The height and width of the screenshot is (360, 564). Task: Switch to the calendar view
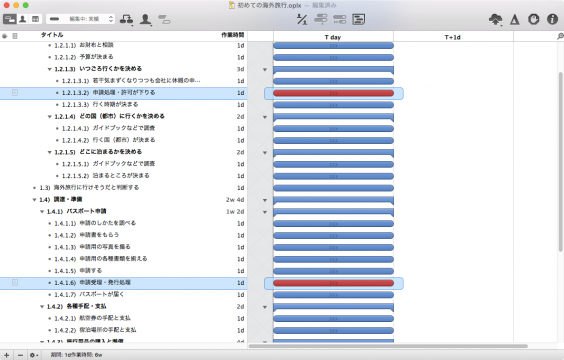(36, 19)
